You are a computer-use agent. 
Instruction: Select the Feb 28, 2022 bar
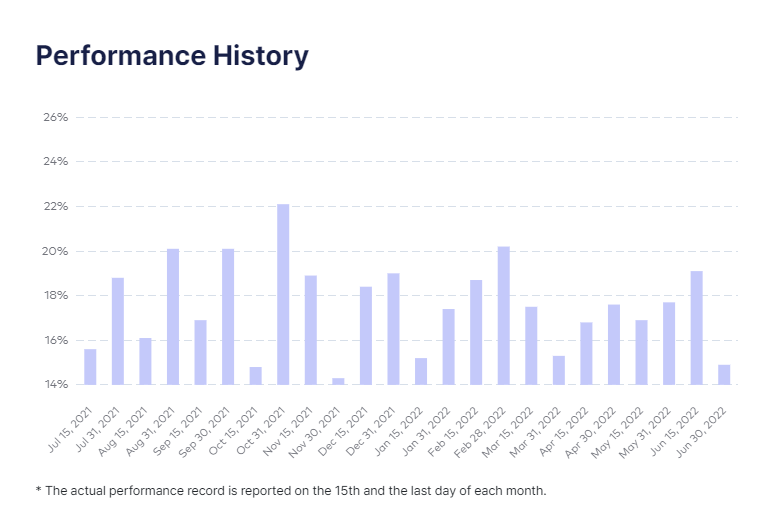pos(503,316)
